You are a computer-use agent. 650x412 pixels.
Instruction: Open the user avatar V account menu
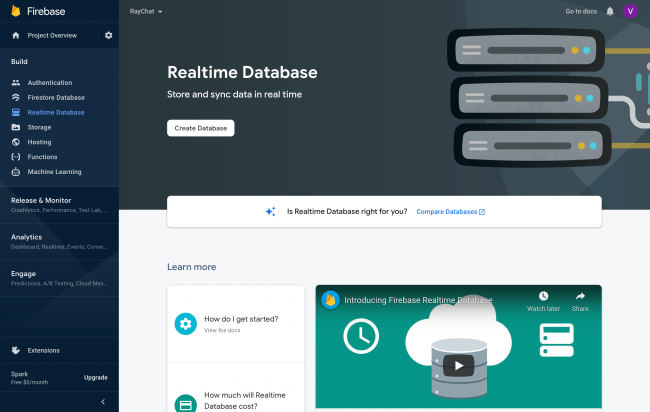click(630, 11)
